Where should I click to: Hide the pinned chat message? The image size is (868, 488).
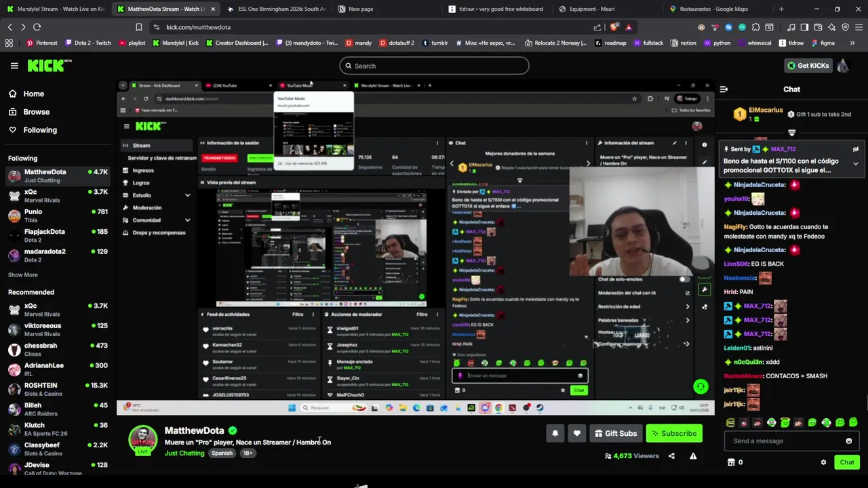point(856,149)
